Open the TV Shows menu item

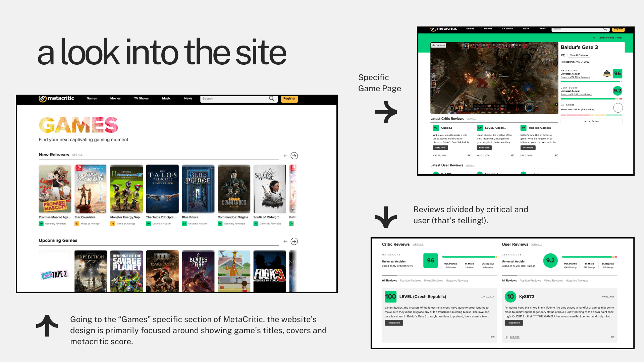tap(141, 99)
